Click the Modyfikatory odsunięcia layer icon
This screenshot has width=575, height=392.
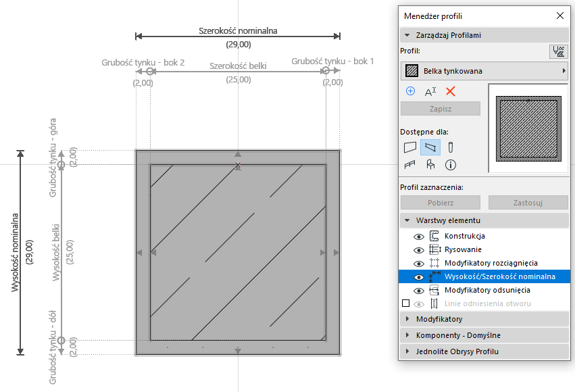click(x=434, y=290)
